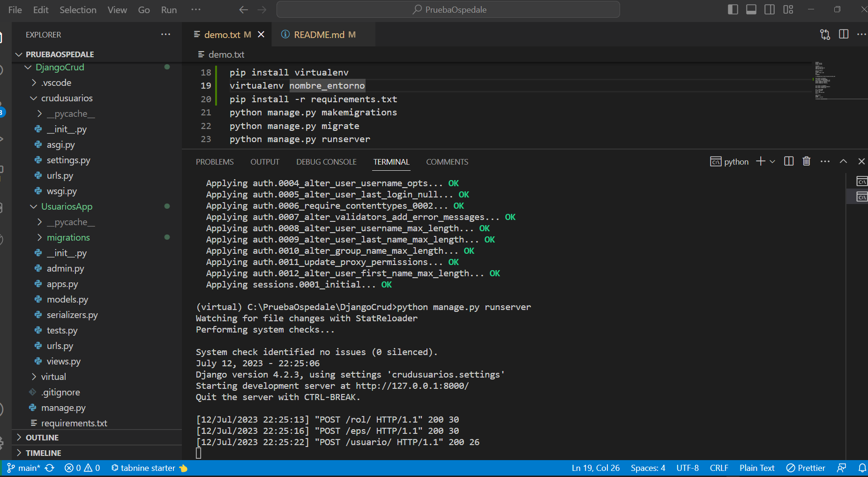This screenshot has height=477, width=868.
Task: Toggle the primary sidebar layout button
Action: tap(733, 9)
